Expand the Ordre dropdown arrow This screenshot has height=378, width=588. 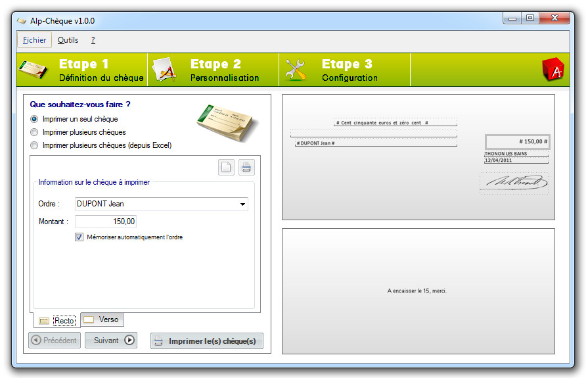coord(243,204)
